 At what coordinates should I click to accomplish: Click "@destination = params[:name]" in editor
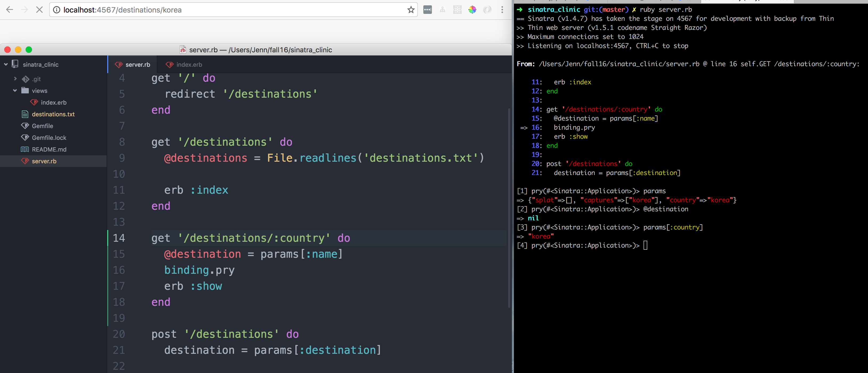pyautogui.click(x=253, y=254)
